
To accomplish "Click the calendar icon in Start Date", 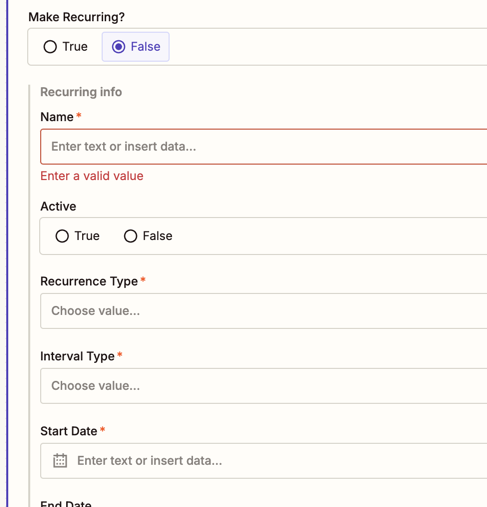I will (x=60, y=461).
